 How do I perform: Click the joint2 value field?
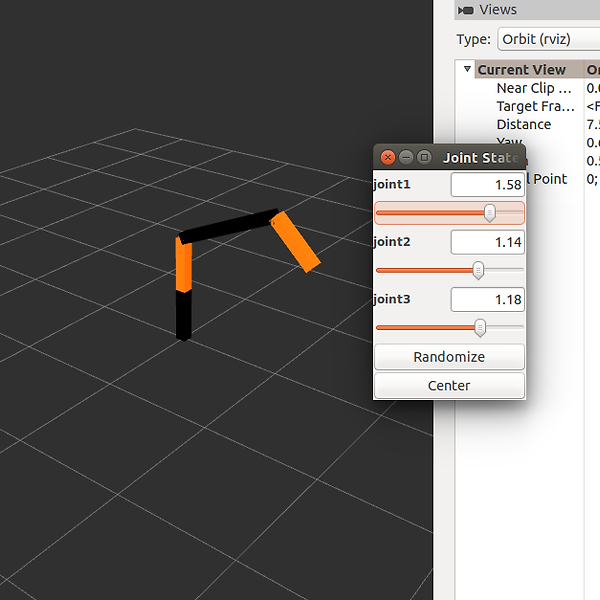(487, 242)
